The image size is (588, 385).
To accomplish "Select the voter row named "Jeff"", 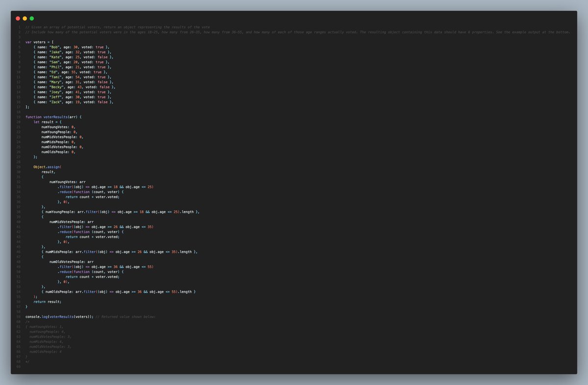I will [x=73, y=97].
